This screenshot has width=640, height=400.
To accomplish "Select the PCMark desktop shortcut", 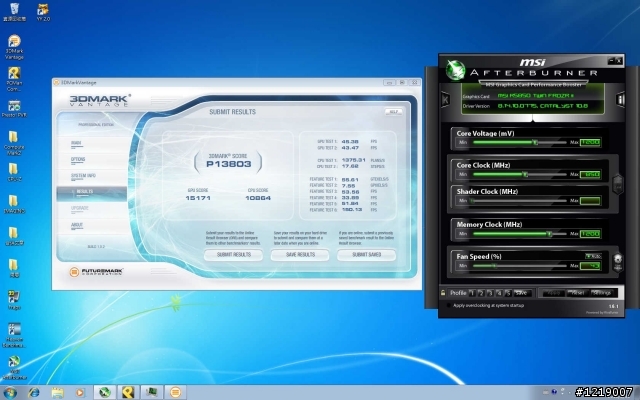I will pos(14,79).
